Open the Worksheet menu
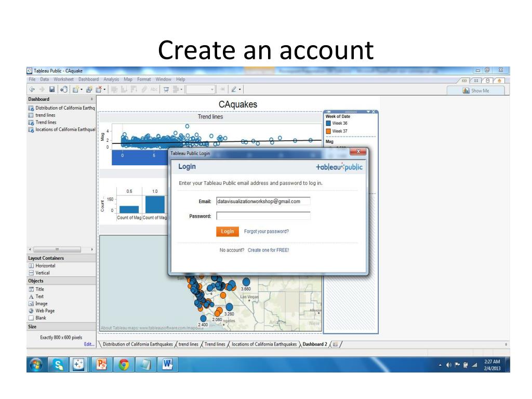The width and height of the screenshot is (532, 399). [63, 79]
